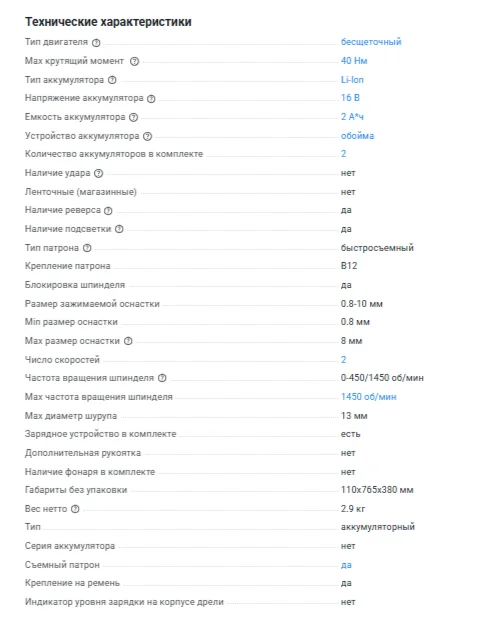Click help icon next to Емкость аккумулятора
The image size is (498, 623).
click(x=134, y=117)
